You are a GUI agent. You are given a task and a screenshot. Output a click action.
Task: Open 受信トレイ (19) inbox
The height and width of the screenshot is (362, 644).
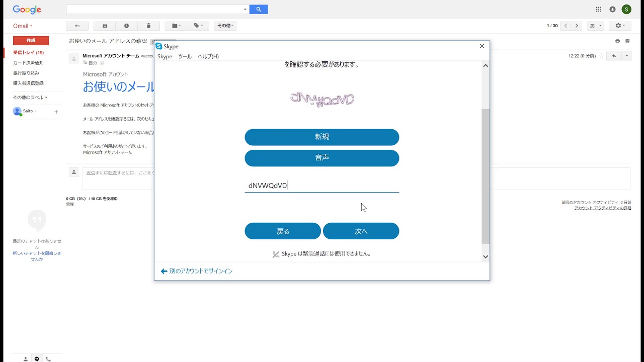click(28, 53)
